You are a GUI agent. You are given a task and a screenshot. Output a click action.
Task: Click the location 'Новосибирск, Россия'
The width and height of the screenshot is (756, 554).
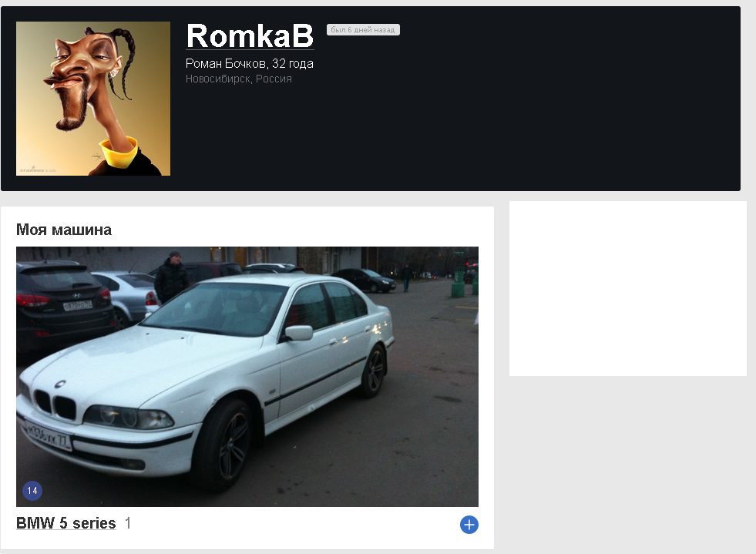click(239, 79)
